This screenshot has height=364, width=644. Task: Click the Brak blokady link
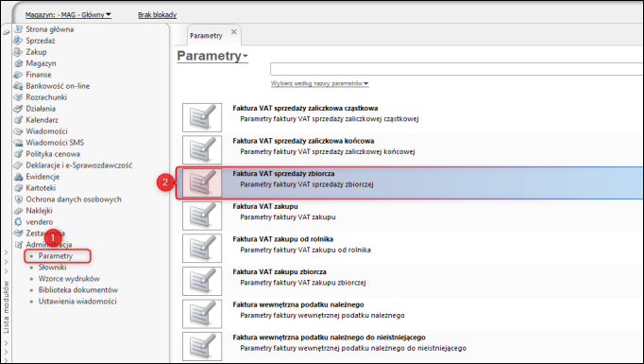pyautogui.click(x=158, y=15)
